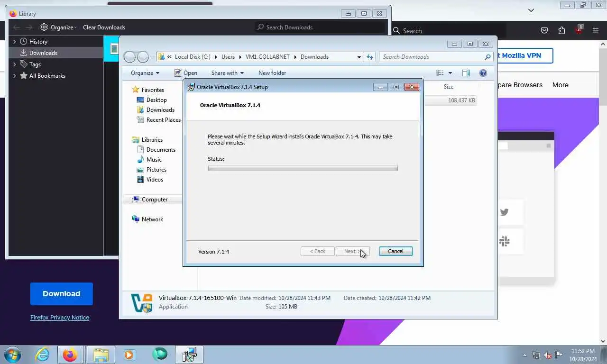Screen dimensions: 607x364
Task: Open Firefox Extensions puzzle icon
Action: click(x=561, y=31)
